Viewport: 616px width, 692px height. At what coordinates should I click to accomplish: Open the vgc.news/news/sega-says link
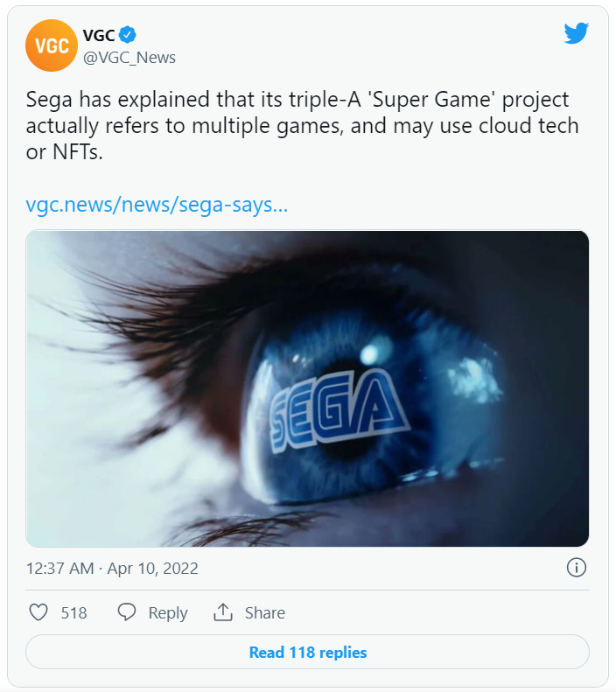(x=157, y=206)
